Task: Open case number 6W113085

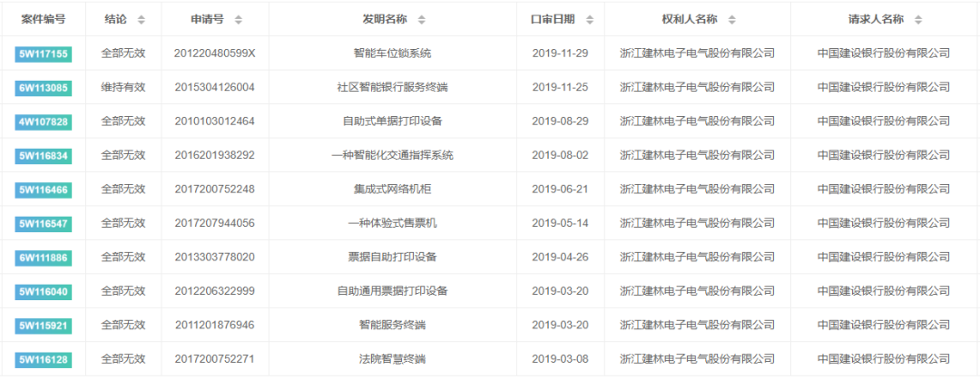Action: pyautogui.click(x=44, y=87)
